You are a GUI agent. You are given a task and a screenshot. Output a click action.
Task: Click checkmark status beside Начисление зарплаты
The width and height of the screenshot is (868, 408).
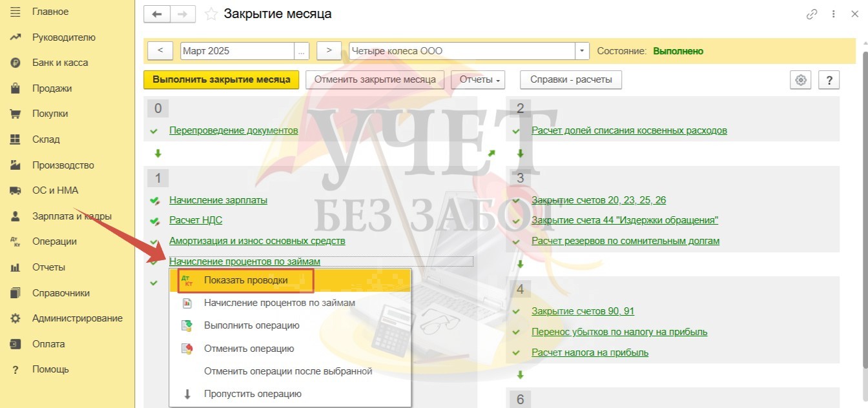154,201
